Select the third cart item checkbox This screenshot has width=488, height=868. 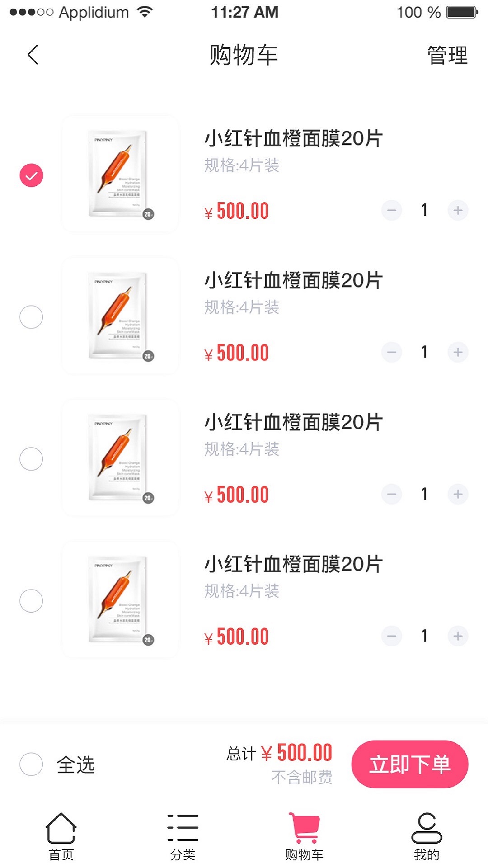point(31,459)
